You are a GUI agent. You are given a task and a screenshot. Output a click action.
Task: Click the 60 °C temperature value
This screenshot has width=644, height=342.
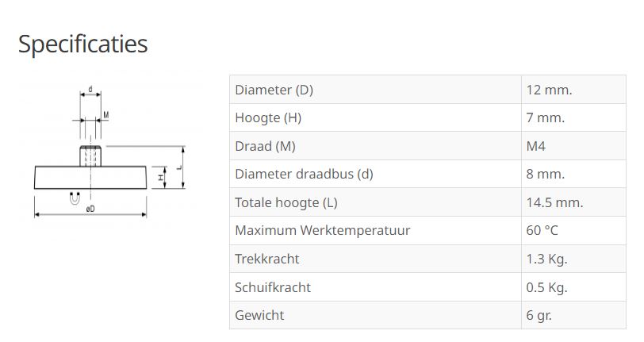click(542, 231)
